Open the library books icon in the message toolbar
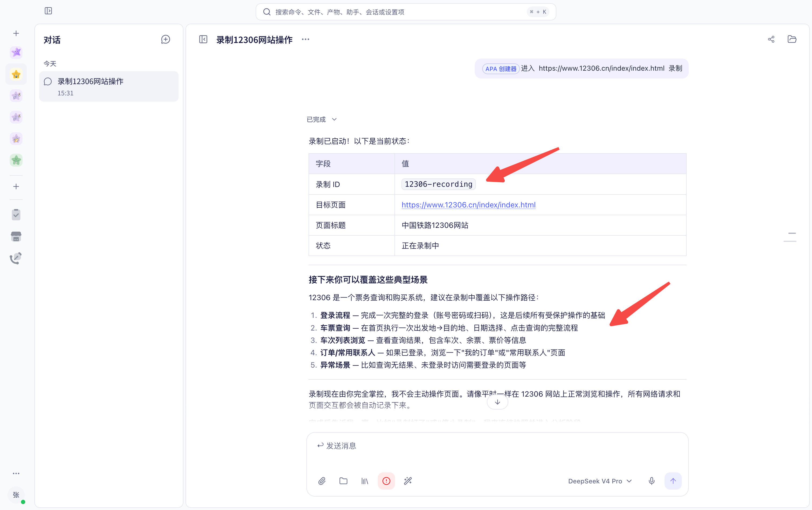This screenshot has height=510, width=812. pos(365,481)
